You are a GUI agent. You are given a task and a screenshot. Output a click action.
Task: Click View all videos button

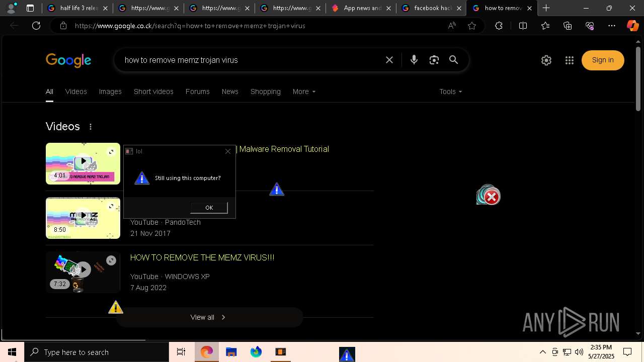tap(209, 317)
